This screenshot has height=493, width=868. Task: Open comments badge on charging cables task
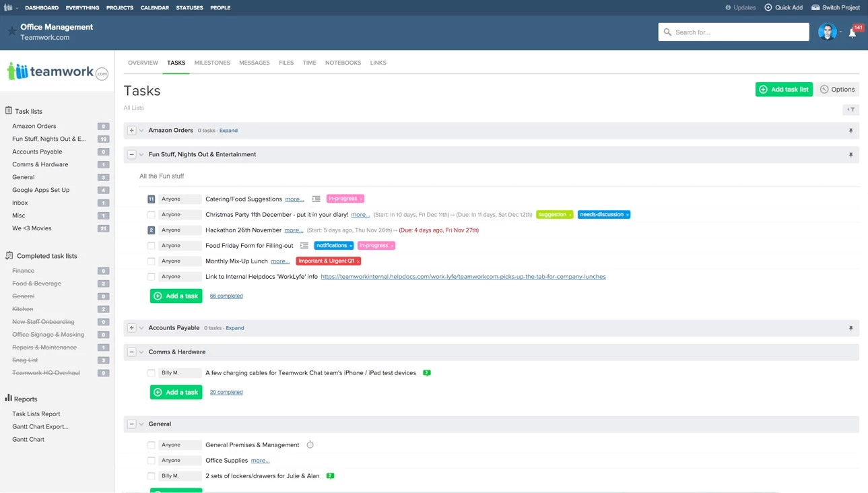[426, 372]
